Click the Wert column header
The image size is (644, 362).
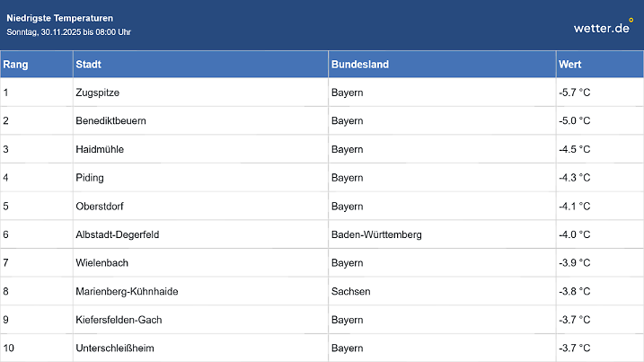pyautogui.click(x=569, y=65)
